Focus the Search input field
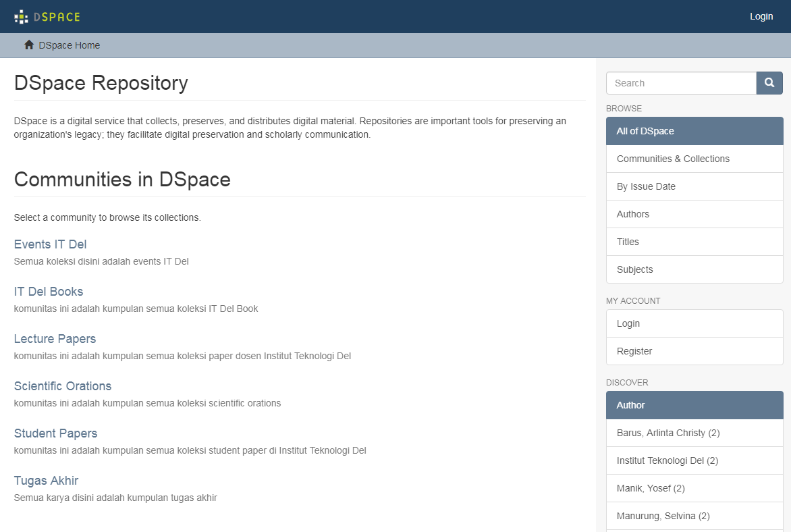Viewport: 791px width, 532px height. pyautogui.click(x=681, y=83)
